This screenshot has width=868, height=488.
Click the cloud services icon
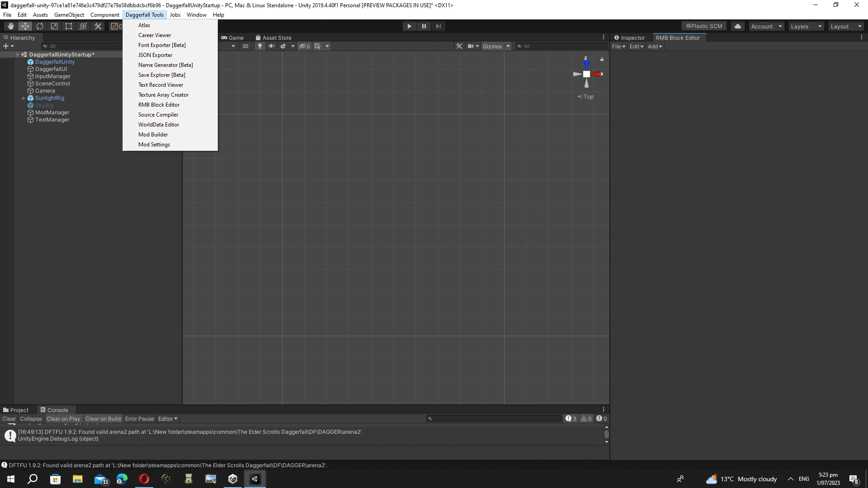(738, 26)
